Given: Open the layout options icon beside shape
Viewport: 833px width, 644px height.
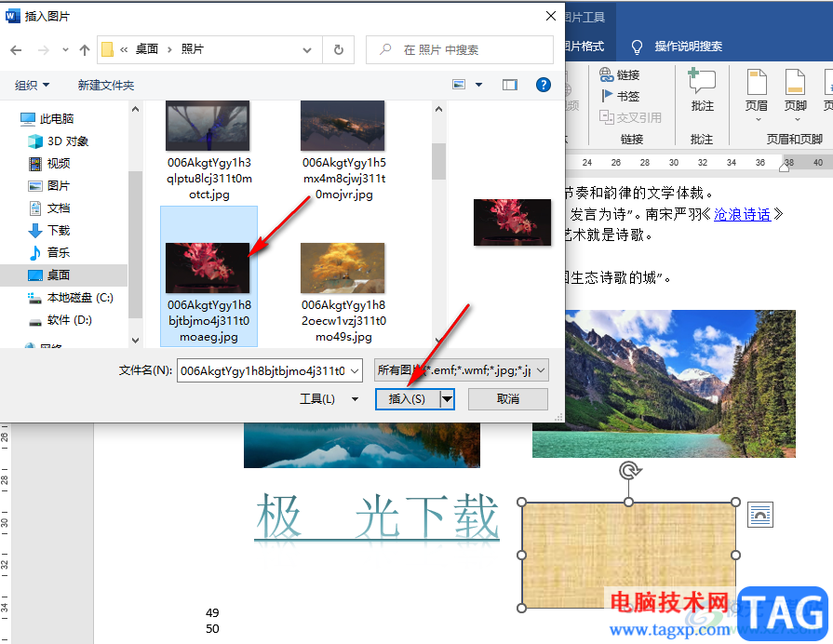Looking at the screenshot, I should point(760,515).
